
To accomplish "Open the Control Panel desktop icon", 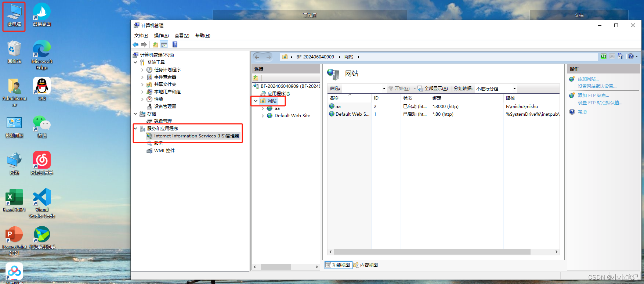I will click(14, 126).
